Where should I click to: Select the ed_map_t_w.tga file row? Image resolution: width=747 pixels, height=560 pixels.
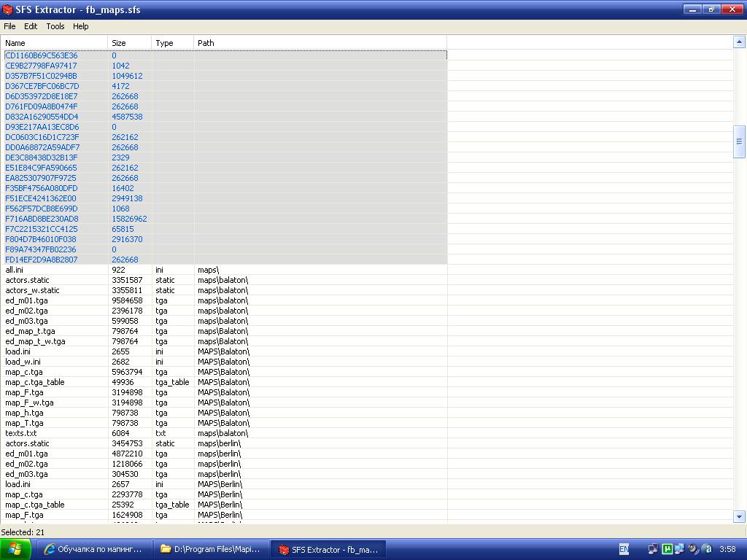click(x=224, y=341)
